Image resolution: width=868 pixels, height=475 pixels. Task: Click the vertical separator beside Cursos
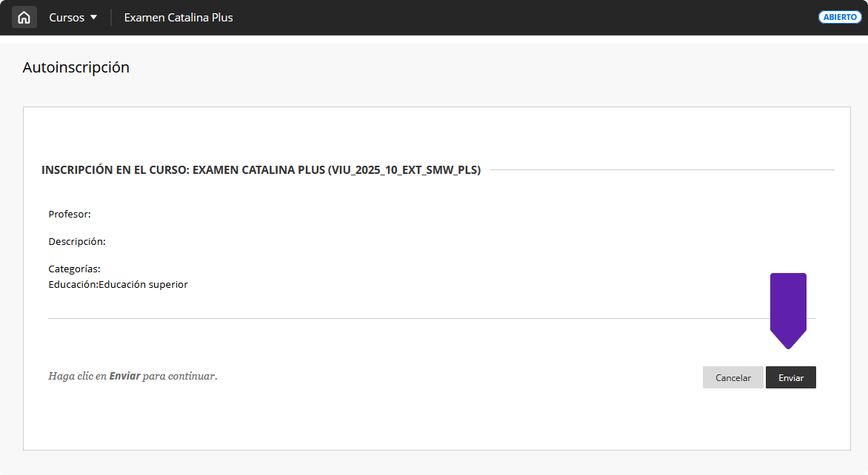(x=111, y=18)
